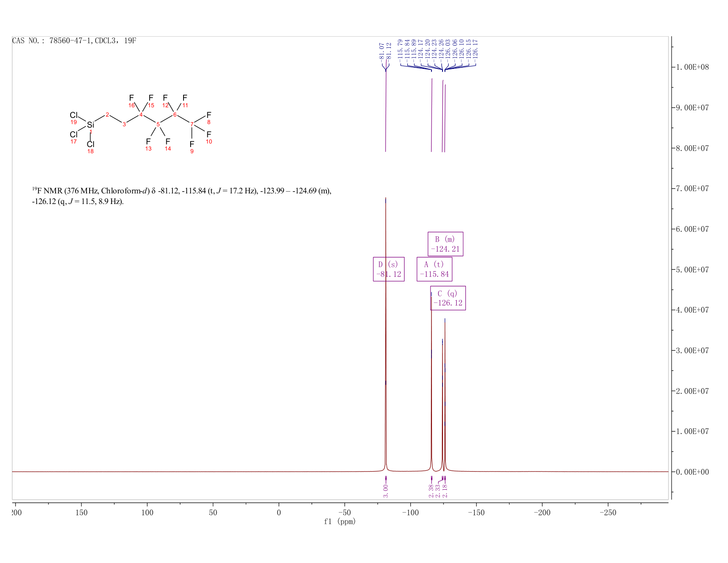Click the F atom numbered 15
Viewport: 728px width, 563px height.
click(x=151, y=98)
